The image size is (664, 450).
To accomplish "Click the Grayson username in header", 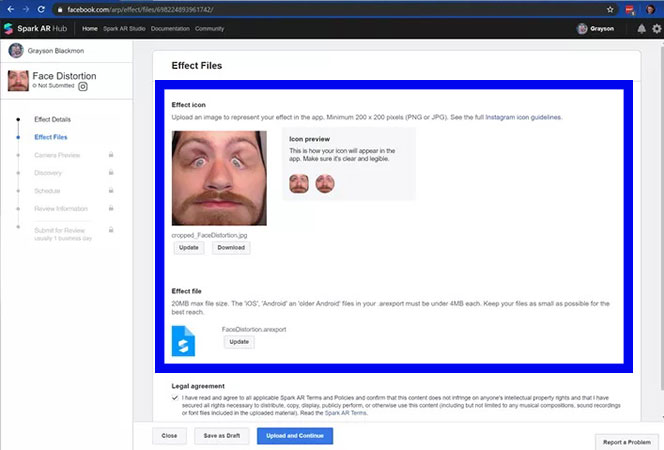I will (602, 28).
